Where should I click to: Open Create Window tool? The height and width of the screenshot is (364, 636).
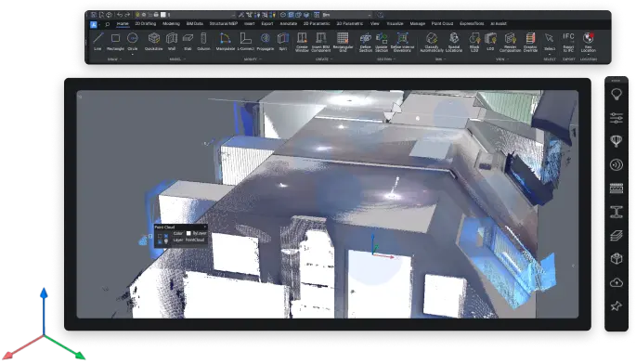tap(302, 42)
